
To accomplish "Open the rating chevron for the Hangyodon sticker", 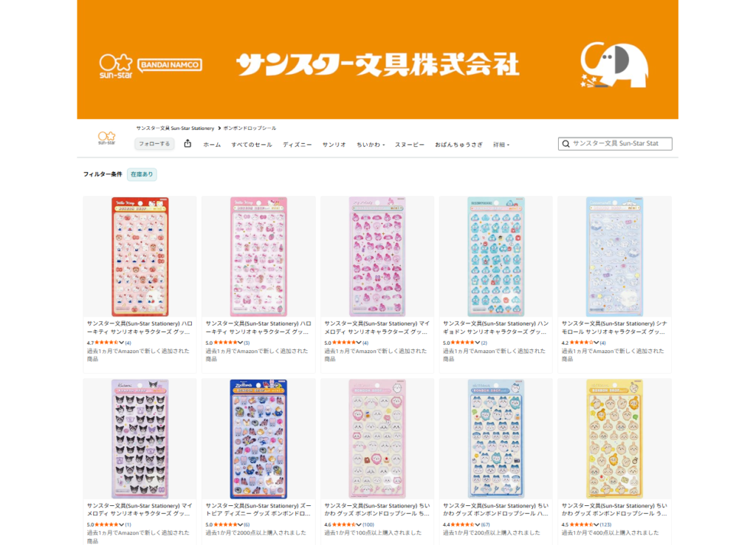I will click(x=478, y=343).
